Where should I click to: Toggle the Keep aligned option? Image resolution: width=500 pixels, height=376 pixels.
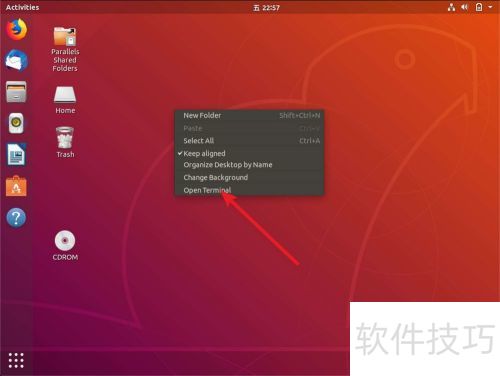249,153
